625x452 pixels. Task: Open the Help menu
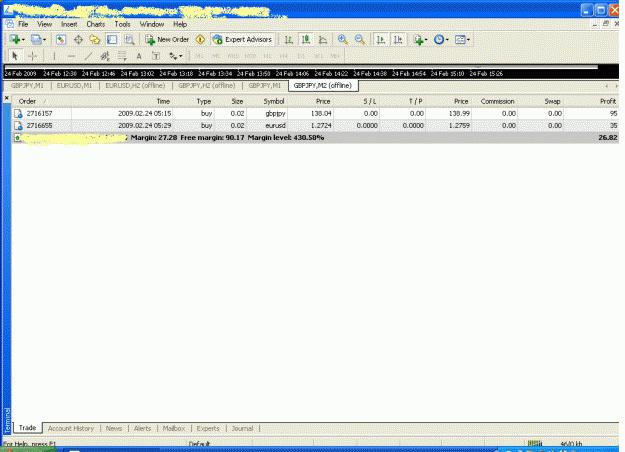[x=180, y=24]
